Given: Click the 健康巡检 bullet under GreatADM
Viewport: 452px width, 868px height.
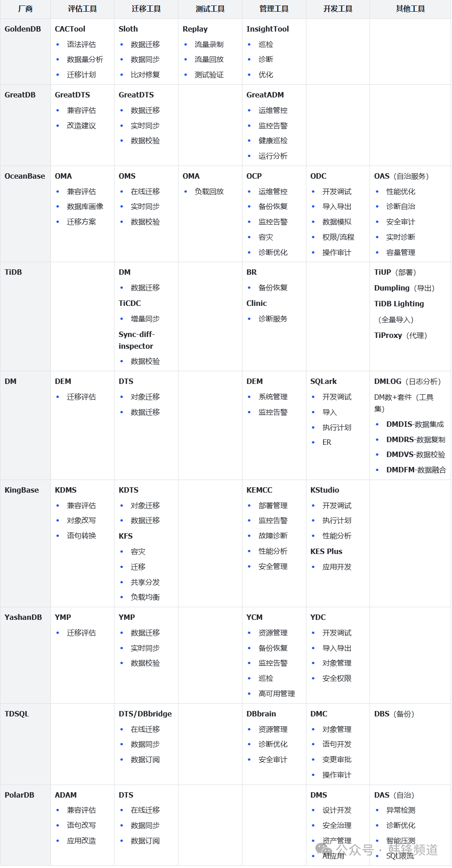Looking at the screenshot, I should 273,140.
